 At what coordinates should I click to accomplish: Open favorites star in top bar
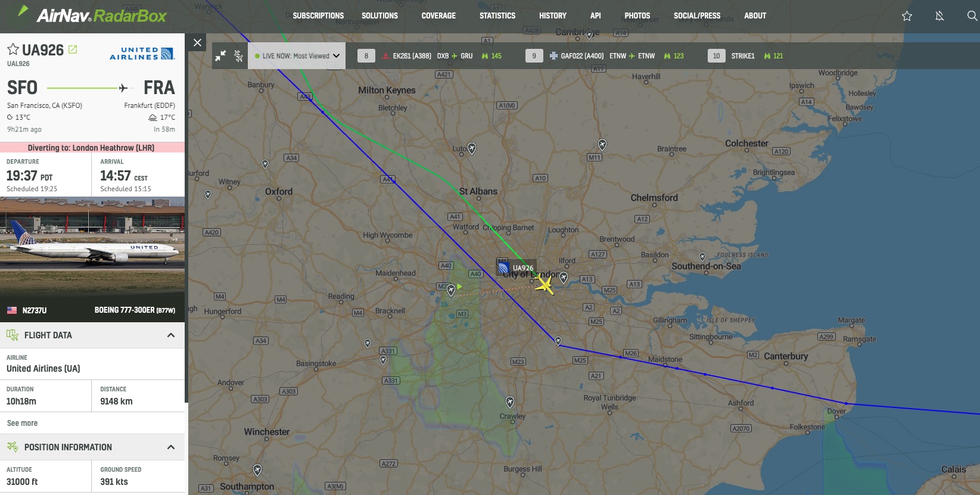(907, 16)
